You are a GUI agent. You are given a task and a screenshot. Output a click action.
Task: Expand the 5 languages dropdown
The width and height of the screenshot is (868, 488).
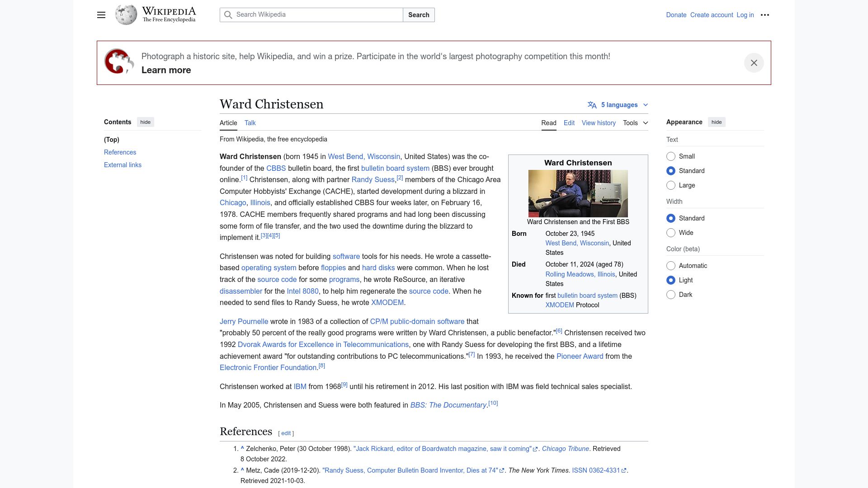click(x=618, y=105)
